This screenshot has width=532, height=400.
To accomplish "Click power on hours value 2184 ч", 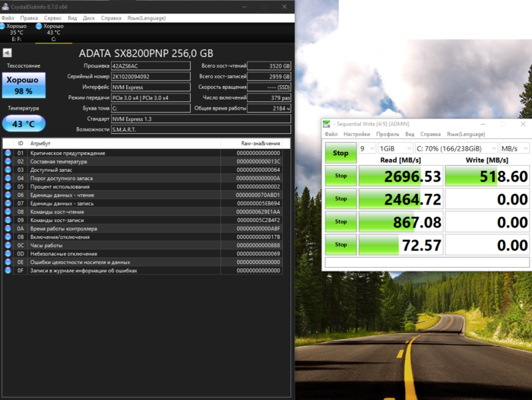I will click(269, 108).
